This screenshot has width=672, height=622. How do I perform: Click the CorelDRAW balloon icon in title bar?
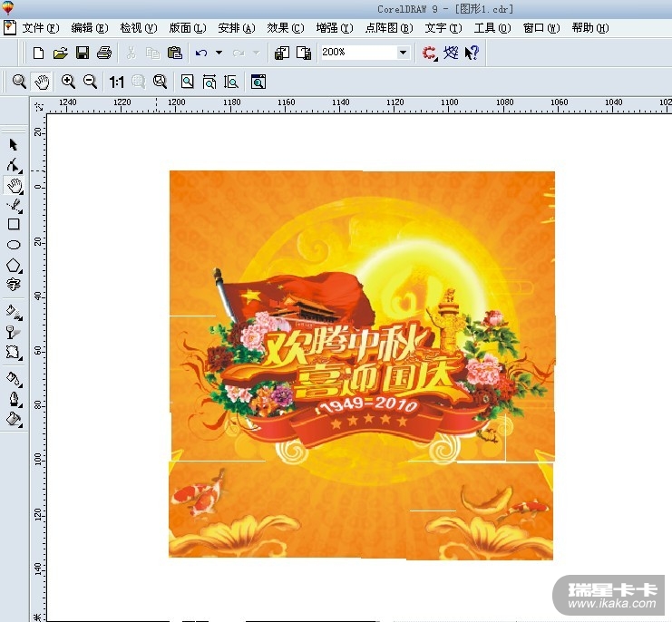pos(8,8)
